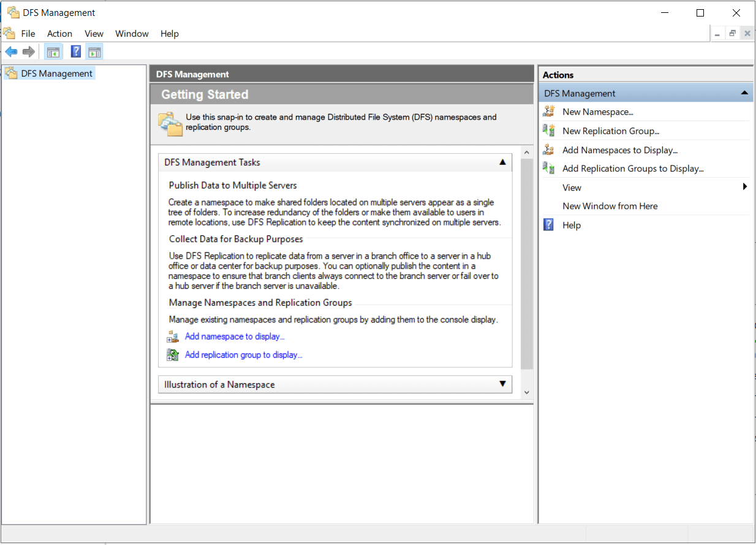Open the File menu
The width and height of the screenshot is (756, 545).
28,34
